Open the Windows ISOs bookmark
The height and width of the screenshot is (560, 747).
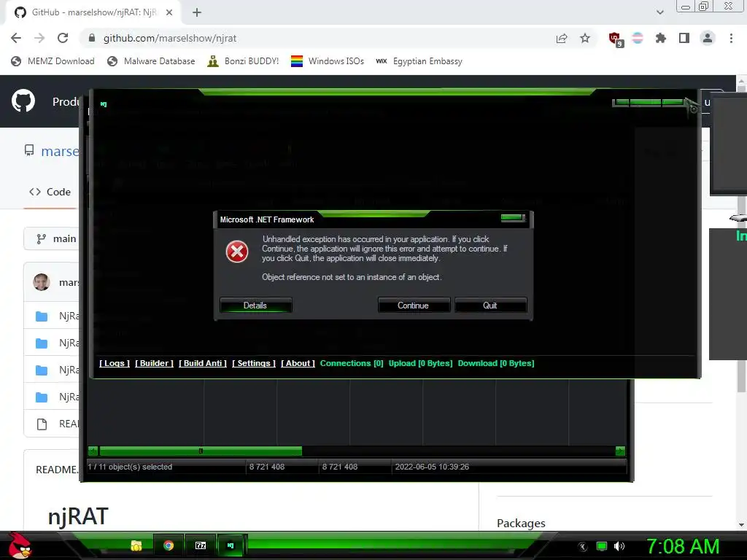pos(328,61)
